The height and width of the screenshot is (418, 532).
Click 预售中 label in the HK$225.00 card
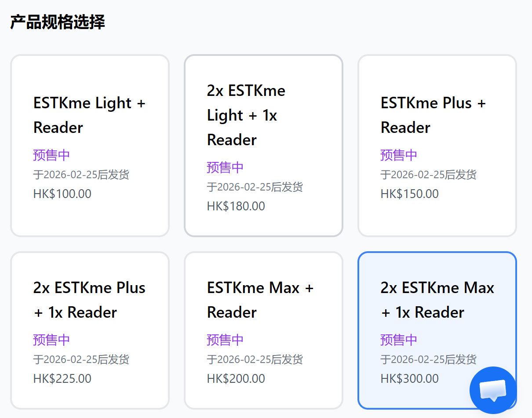[51, 340]
